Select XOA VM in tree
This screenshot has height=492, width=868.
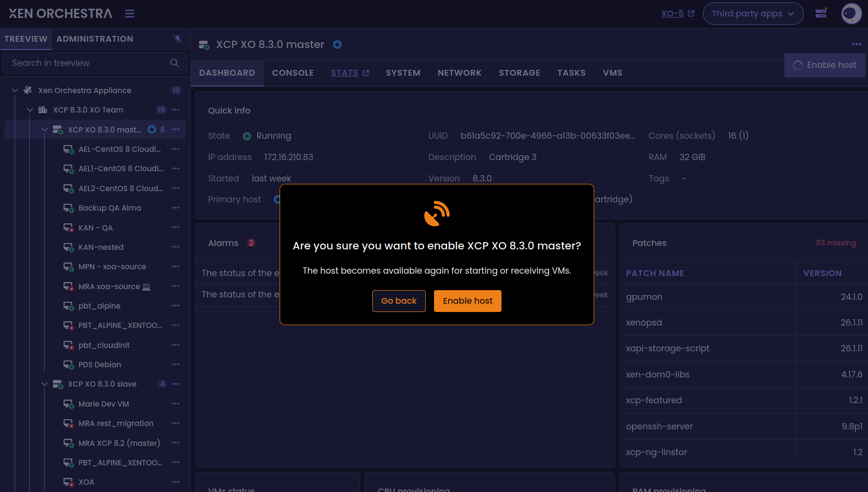[x=86, y=482]
